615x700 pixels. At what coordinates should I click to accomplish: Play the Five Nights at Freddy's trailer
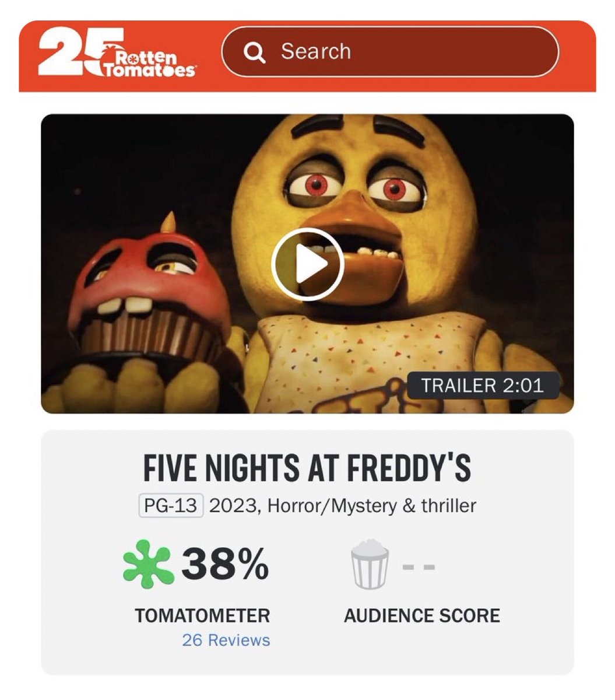pos(307,265)
